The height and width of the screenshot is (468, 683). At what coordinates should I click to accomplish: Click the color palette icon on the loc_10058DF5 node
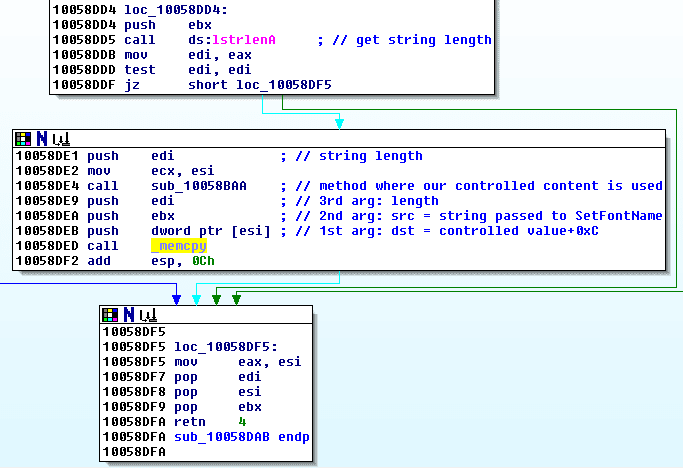coord(110,315)
